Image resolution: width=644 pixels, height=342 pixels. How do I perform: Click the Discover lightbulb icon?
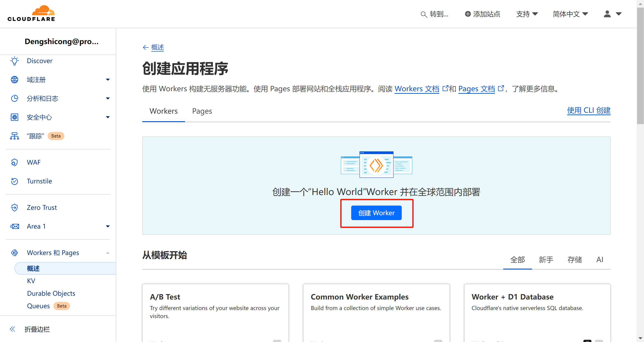coord(15,61)
